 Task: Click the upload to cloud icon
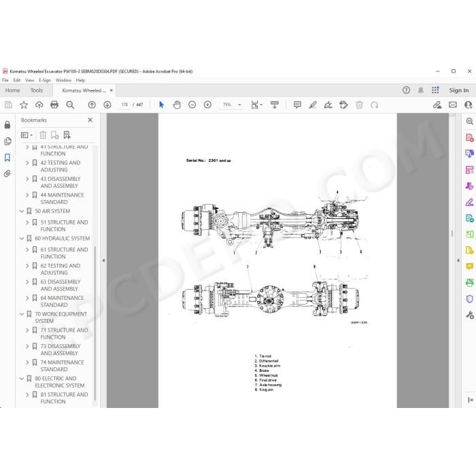click(x=39, y=105)
